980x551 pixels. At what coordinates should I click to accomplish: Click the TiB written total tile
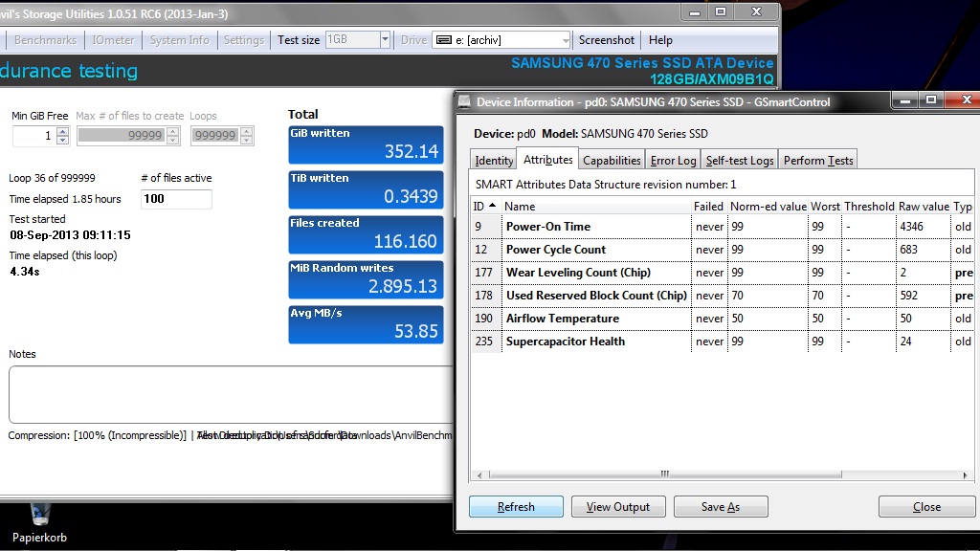tap(366, 190)
